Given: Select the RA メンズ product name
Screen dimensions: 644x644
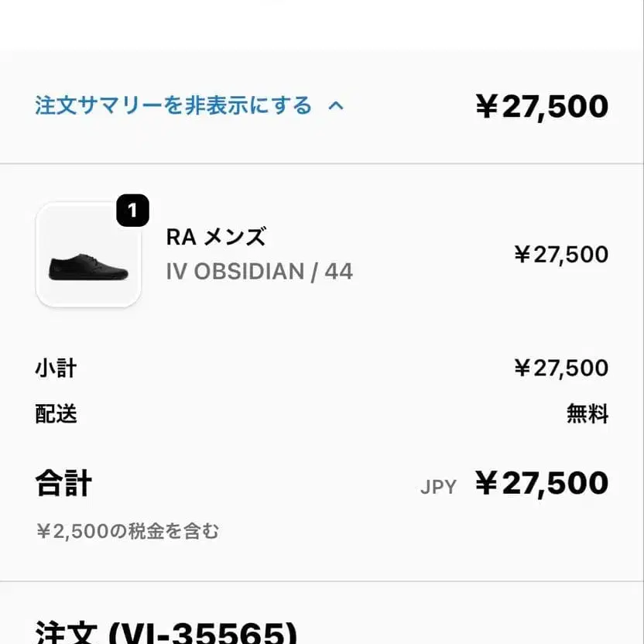Looking at the screenshot, I should [216, 237].
